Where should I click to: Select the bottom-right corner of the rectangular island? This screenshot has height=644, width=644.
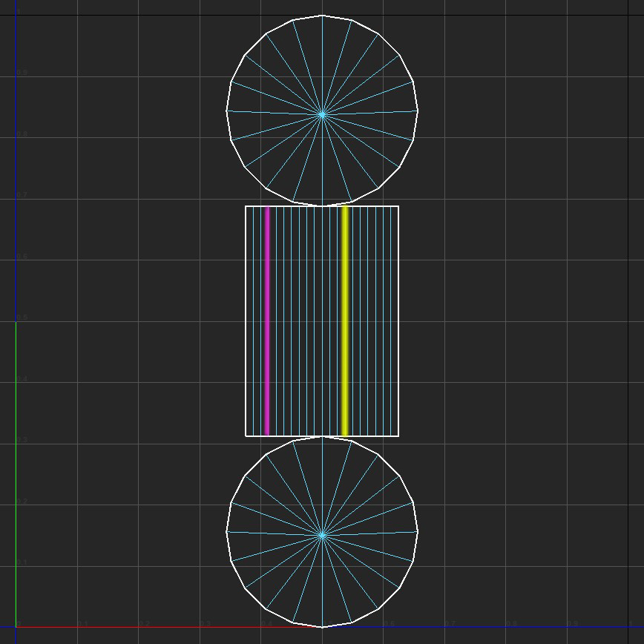tap(398, 436)
